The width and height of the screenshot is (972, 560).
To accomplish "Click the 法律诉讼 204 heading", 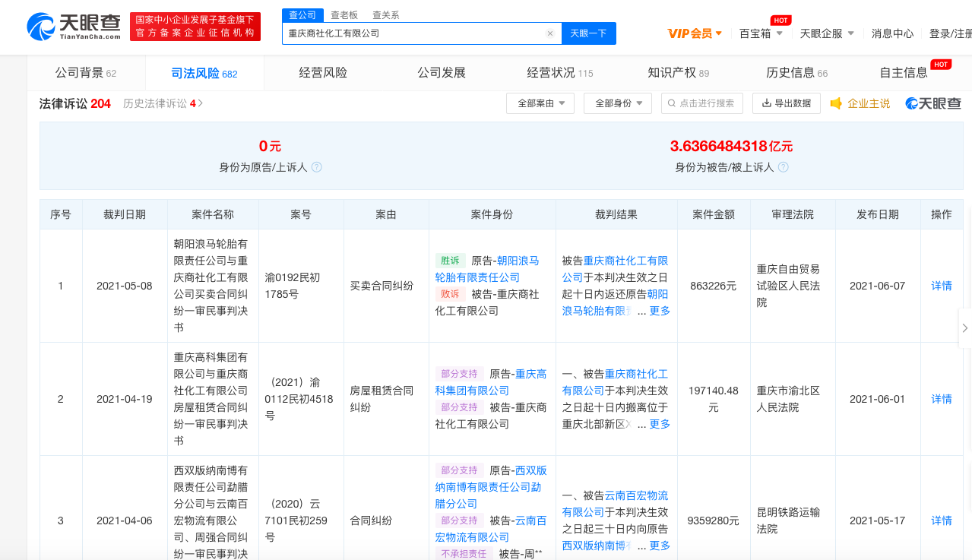I will pos(75,103).
